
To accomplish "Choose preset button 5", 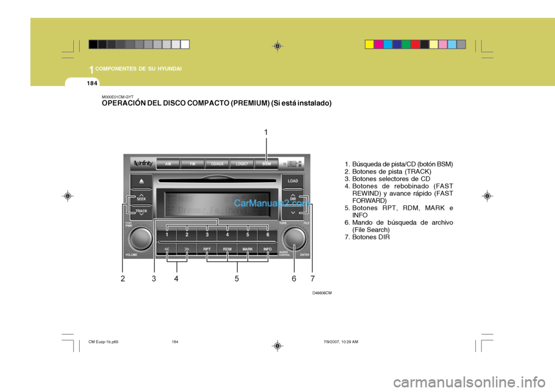I will (247, 235).
